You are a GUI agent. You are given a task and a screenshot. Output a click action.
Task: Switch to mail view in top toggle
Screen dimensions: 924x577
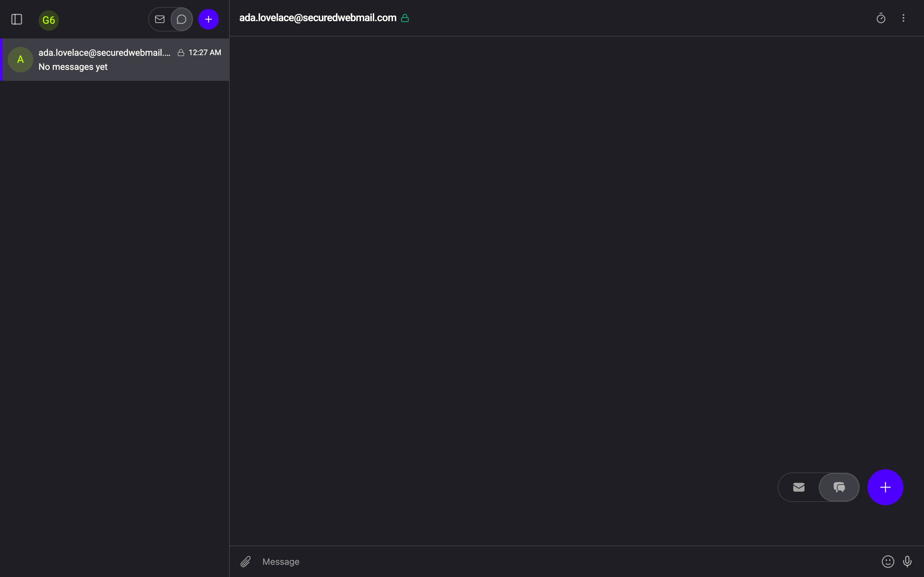(159, 19)
